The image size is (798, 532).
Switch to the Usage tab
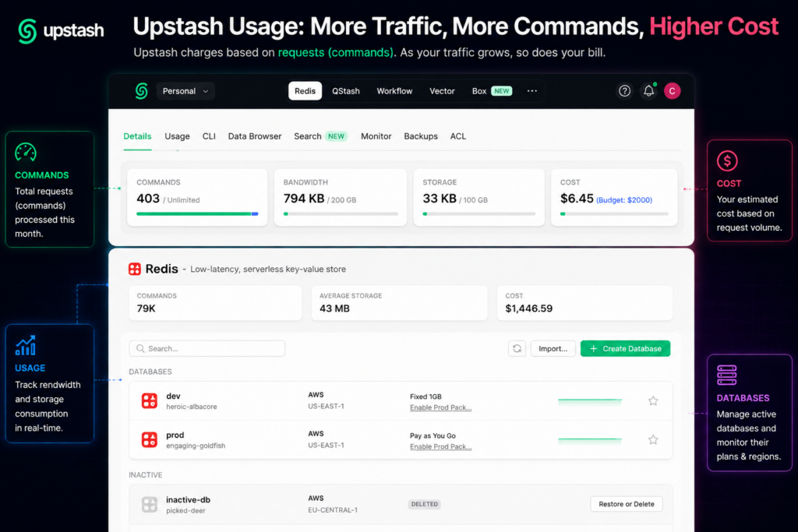click(x=177, y=136)
